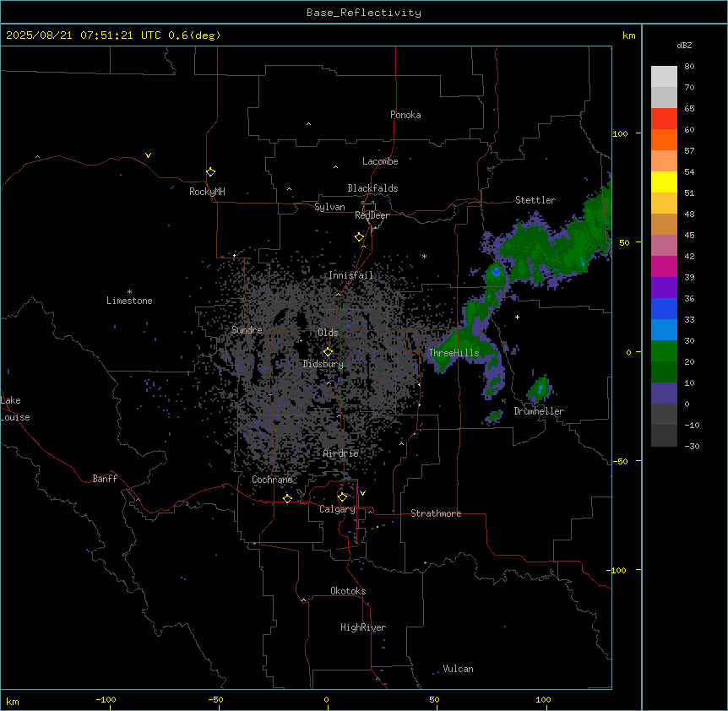Click the asterisk marker above Limestone
This screenshot has width=728, height=711.
129,292
